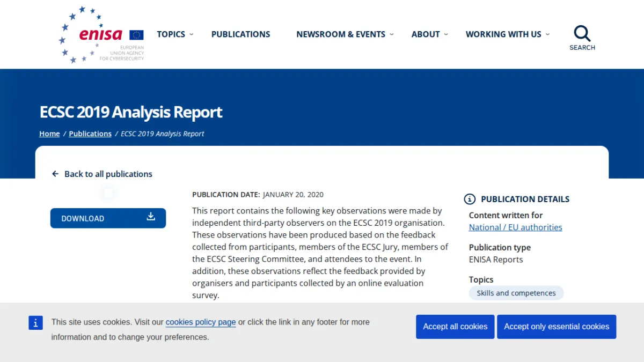The height and width of the screenshot is (362, 644).
Task: Click the SEARCH label text
Action: [x=582, y=48]
